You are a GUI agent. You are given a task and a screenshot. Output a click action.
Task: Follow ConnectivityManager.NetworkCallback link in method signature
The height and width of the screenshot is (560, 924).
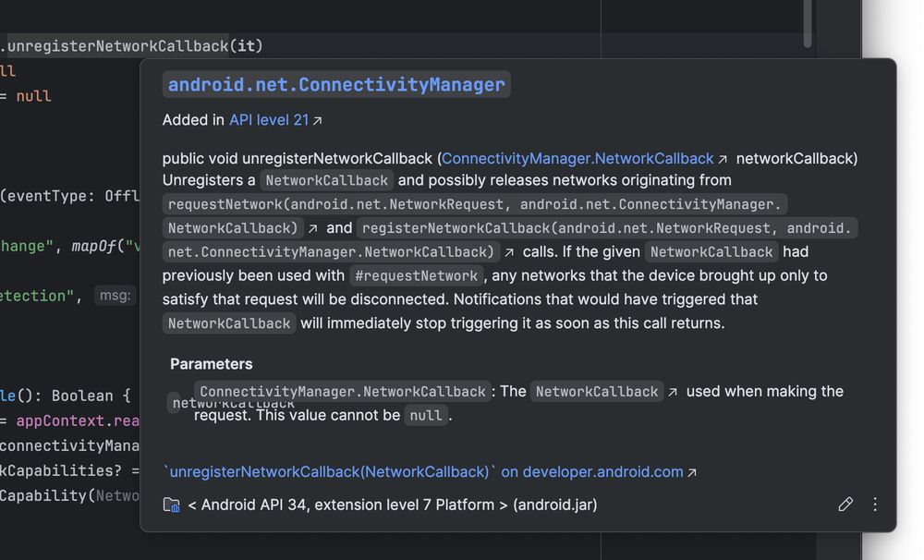tap(577, 159)
